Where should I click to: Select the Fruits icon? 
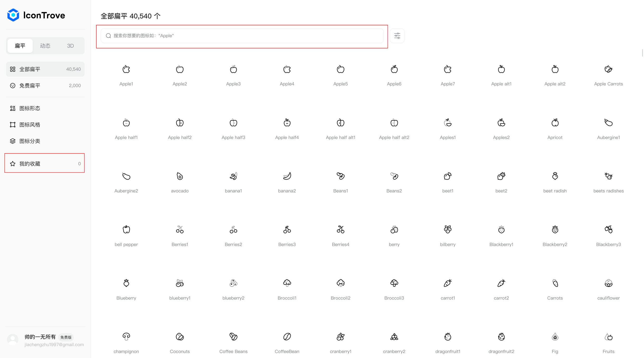point(609,337)
